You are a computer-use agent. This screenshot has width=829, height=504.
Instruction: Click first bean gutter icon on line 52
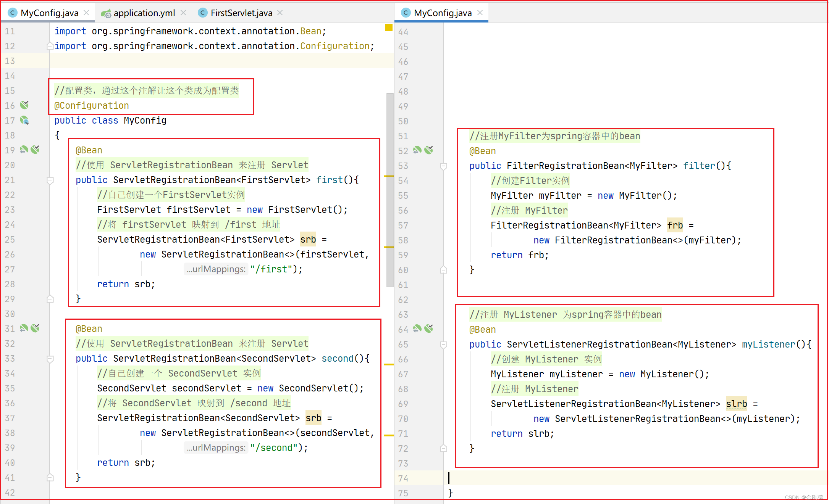(x=417, y=150)
